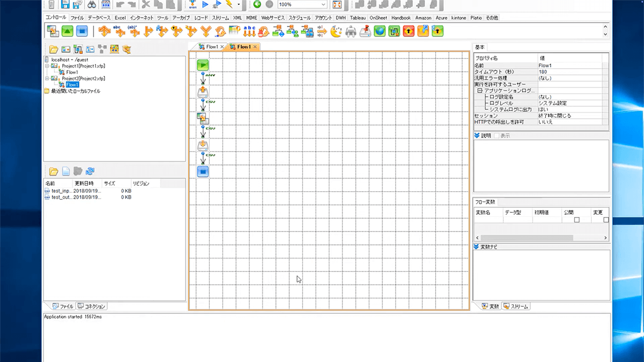Click the blue Run flow play icon
644x362 pixels.
pyautogui.click(x=205, y=4)
